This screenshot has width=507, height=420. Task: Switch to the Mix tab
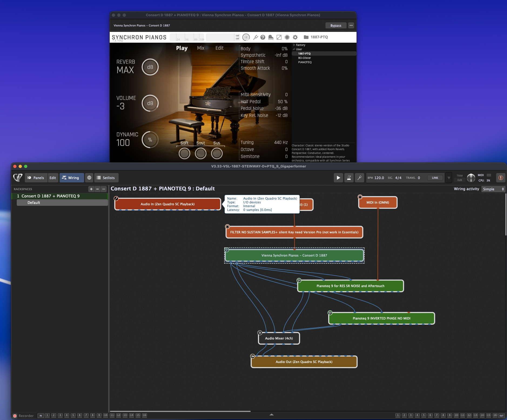201,48
